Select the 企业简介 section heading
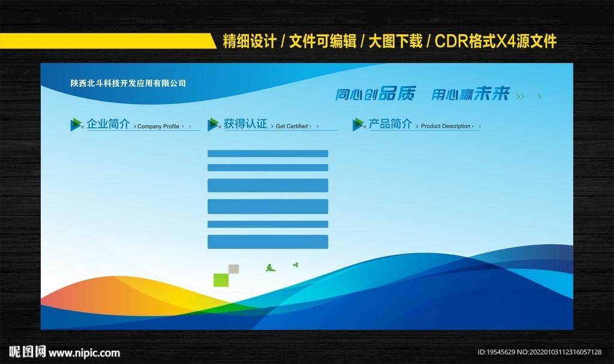 pyautogui.click(x=109, y=124)
